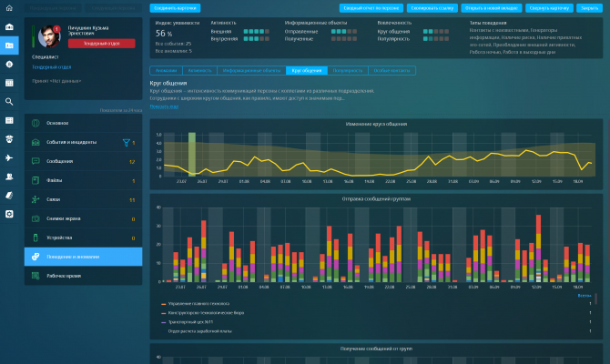Click the Внешняя activity level indicator
This screenshot has width=610, height=364.
(257, 32)
